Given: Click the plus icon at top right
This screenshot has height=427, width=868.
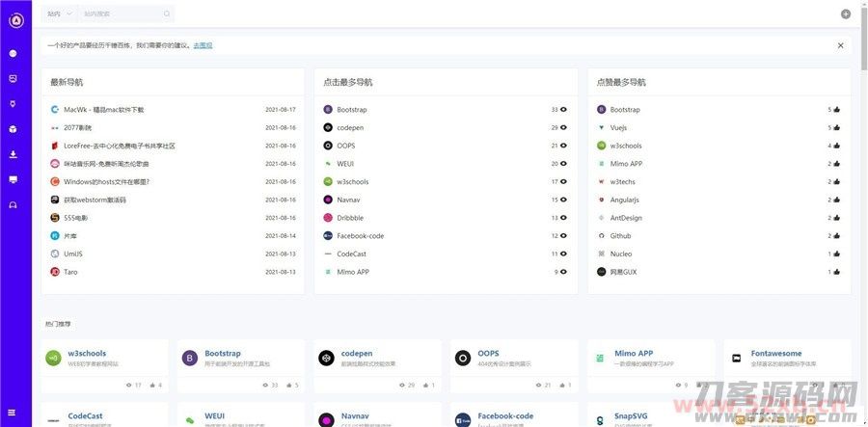Looking at the screenshot, I should click(846, 13).
